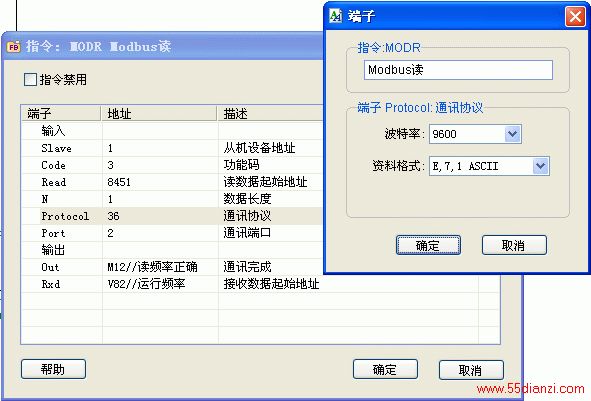Click the 9600 baud rate combo box
The image size is (591, 401).
[475, 134]
